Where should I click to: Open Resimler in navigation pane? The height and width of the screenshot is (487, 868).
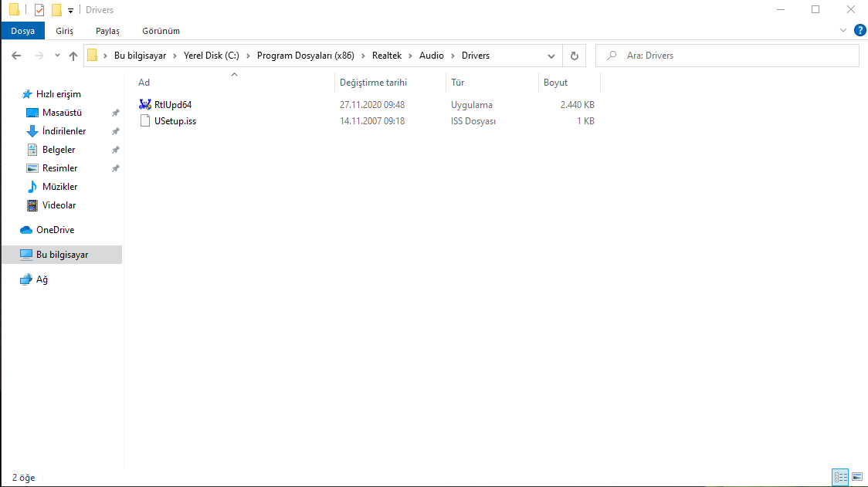click(x=59, y=168)
